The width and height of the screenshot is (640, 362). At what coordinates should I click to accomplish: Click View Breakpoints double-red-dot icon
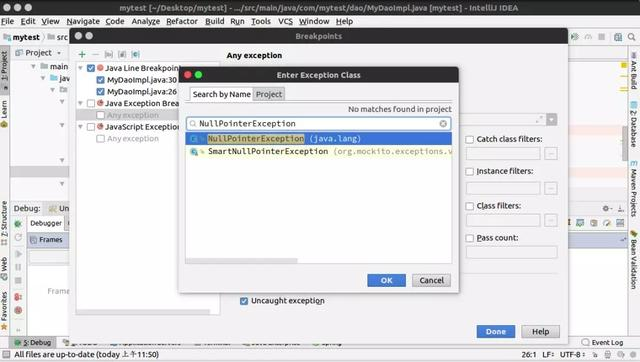(18, 297)
